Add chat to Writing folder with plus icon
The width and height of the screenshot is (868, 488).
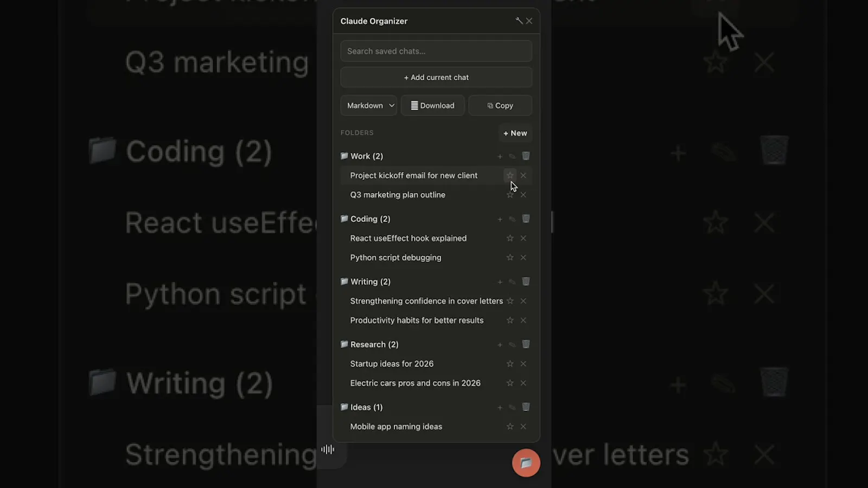pyautogui.click(x=500, y=282)
